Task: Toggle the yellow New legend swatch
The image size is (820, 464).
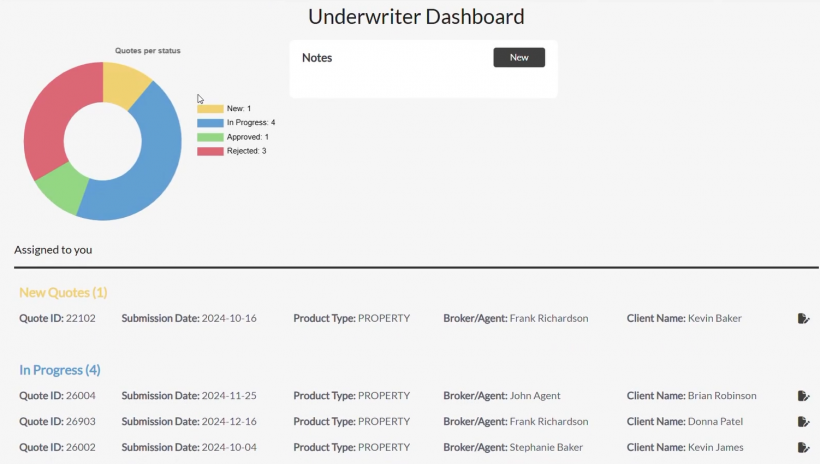Action: click(x=210, y=109)
